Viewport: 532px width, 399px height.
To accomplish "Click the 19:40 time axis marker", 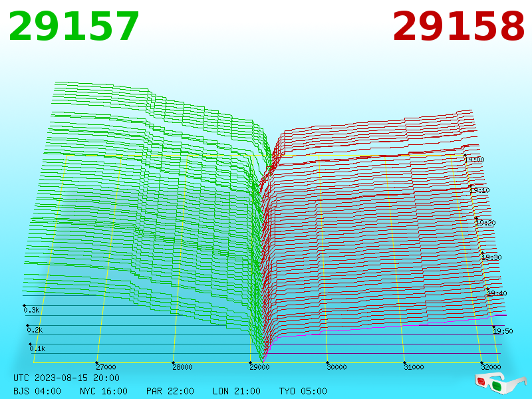I will [x=497, y=293].
